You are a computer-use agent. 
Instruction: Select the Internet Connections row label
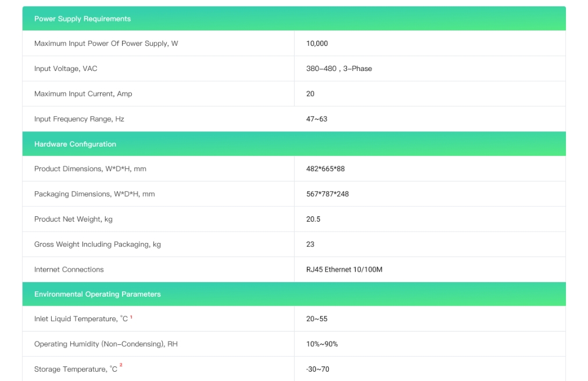(69, 269)
